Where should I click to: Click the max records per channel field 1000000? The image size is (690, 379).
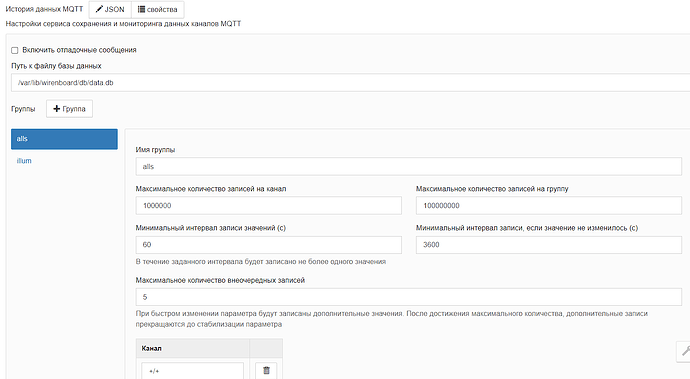click(x=268, y=206)
